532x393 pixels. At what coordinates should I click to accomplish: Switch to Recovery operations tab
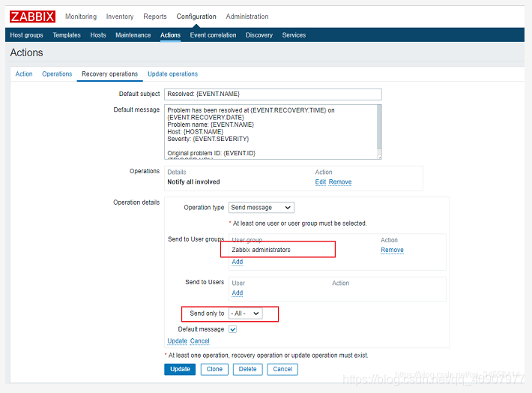(x=109, y=74)
